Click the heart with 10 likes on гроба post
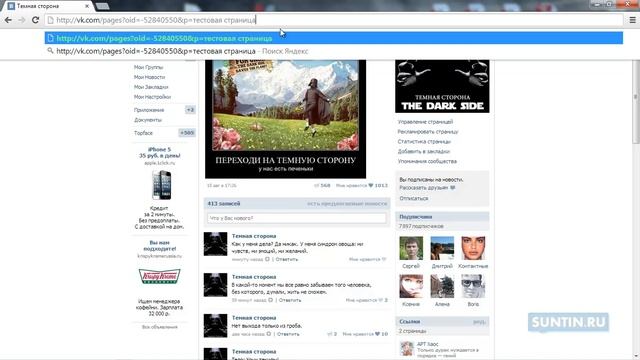Screen dimensions: 640x360 377,334
